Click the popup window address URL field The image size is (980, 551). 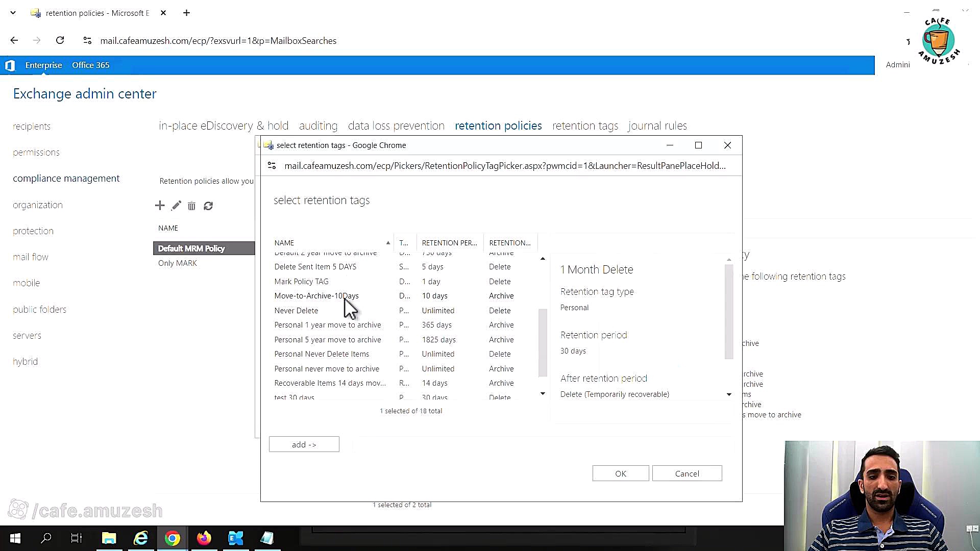505,166
